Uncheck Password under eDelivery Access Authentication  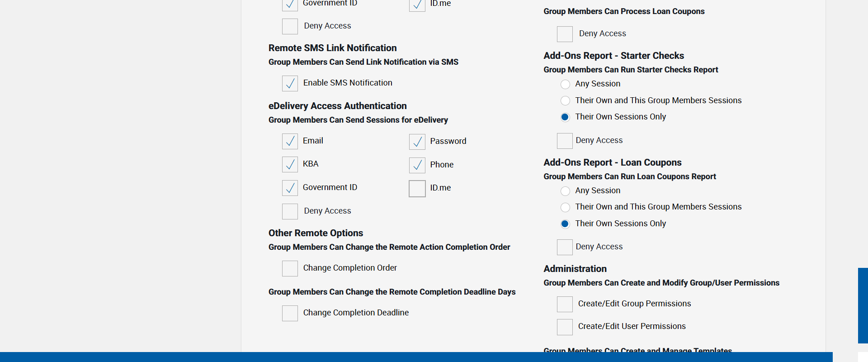417,142
